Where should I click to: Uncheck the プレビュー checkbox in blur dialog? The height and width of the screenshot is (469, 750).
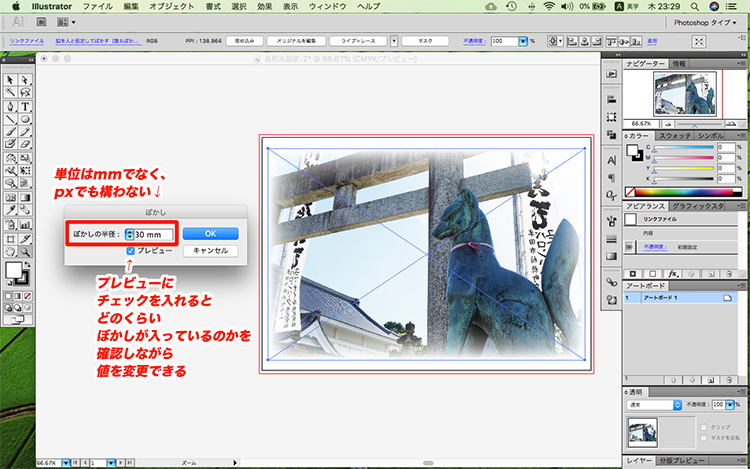coord(132,250)
